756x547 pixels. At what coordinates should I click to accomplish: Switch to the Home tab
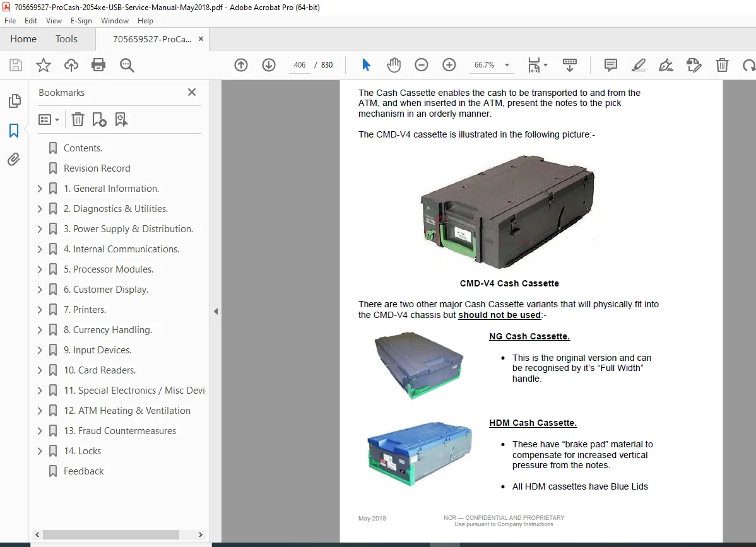click(23, 39)
